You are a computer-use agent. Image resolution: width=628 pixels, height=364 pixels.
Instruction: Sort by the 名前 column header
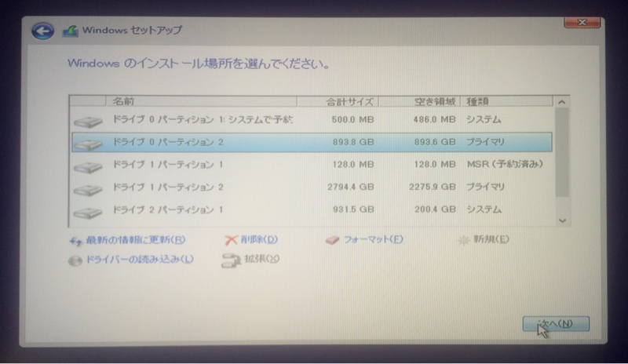click(201, 101)
